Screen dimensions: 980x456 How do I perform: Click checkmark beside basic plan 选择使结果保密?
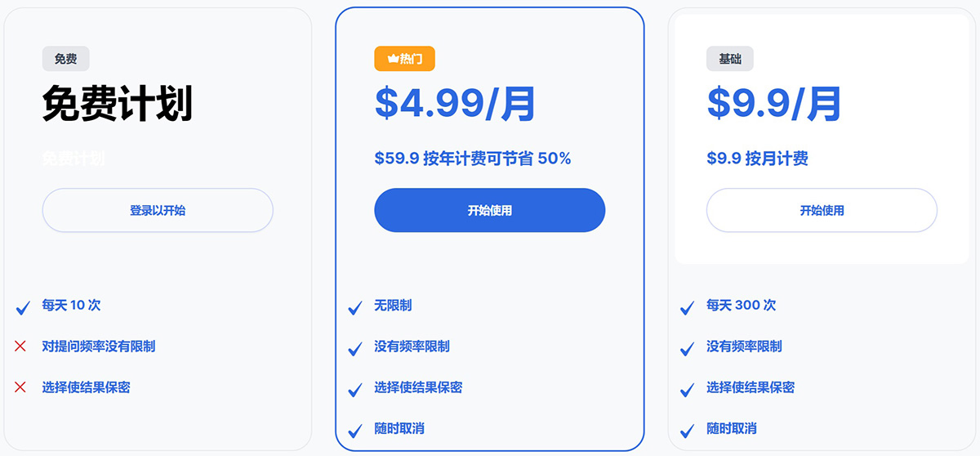click(688, 389)
